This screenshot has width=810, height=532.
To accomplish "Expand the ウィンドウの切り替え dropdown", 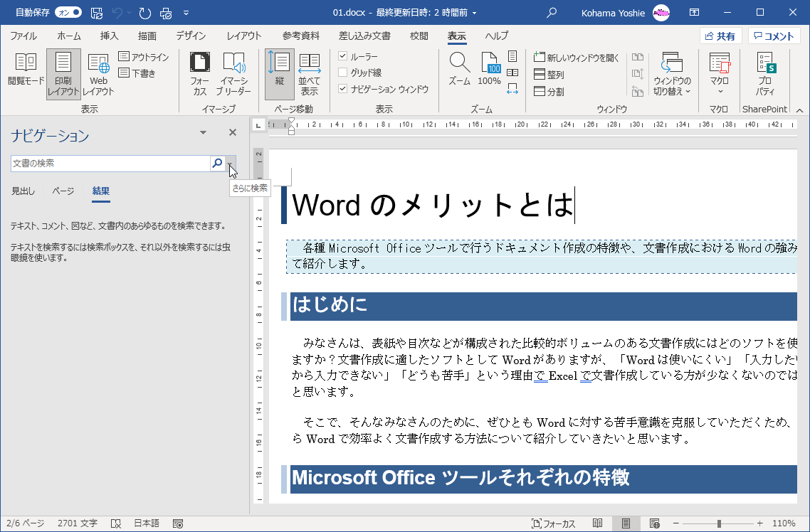I will tap(672, 73).
